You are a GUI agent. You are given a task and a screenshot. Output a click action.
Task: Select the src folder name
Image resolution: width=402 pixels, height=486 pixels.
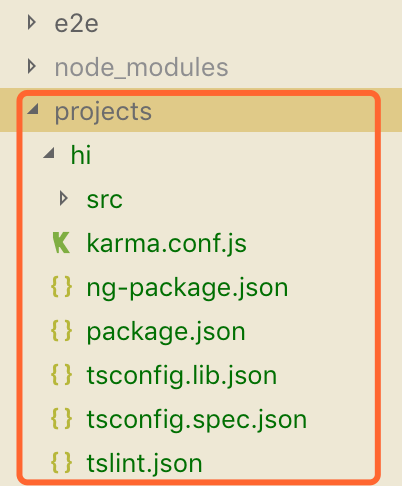point(105,200)
